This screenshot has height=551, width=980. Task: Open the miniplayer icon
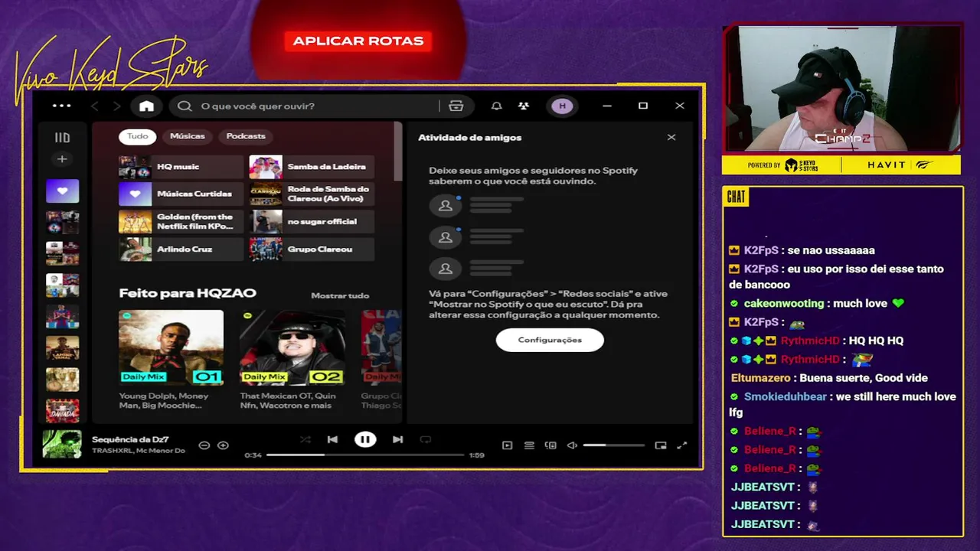click(661, 445)
